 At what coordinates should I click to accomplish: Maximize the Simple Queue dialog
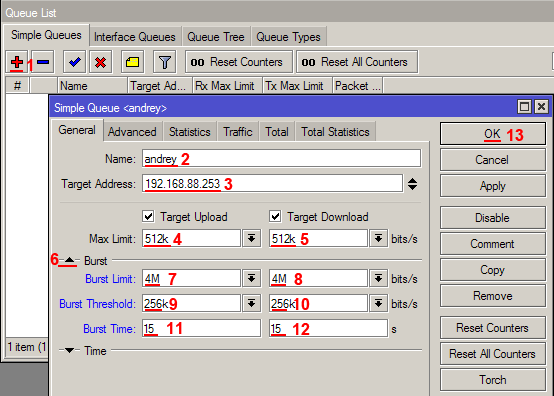point(524,107)
